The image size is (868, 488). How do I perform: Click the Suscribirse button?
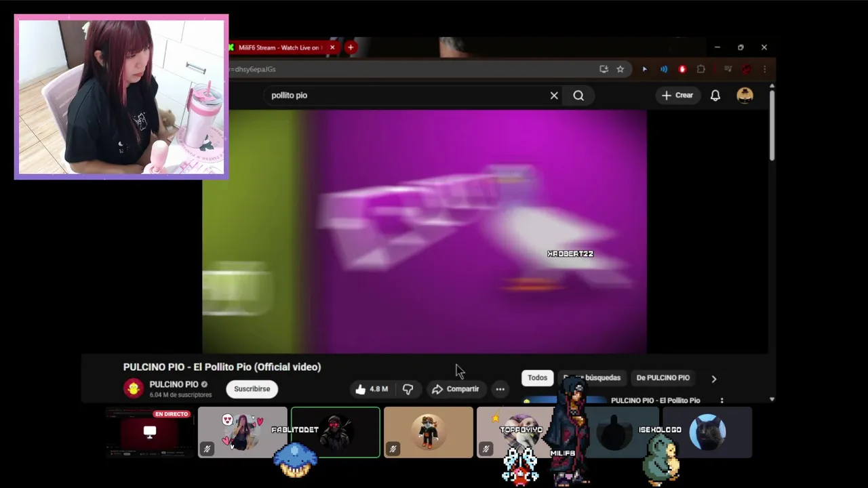[x=252, y=389]
